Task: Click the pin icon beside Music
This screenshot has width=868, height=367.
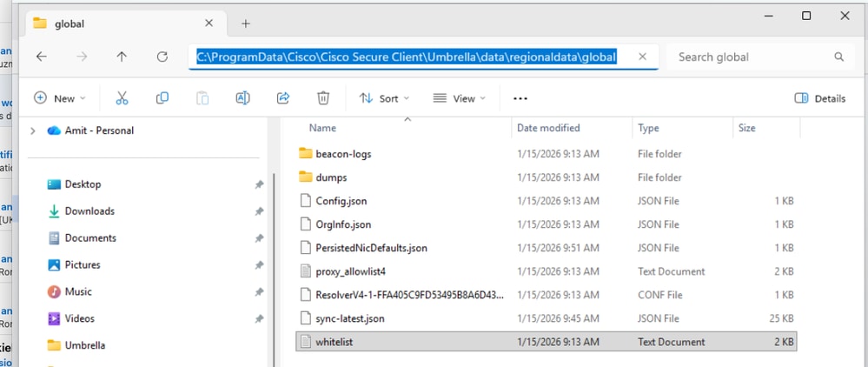Action: coord(259,291)
